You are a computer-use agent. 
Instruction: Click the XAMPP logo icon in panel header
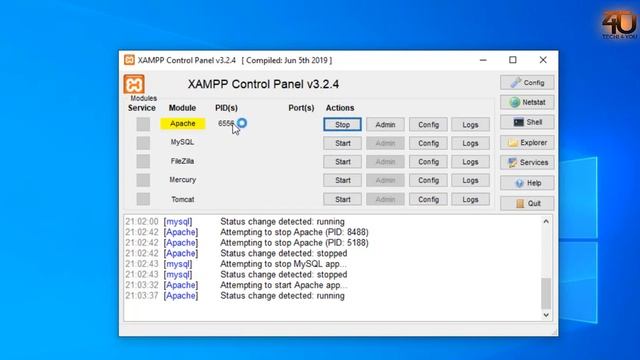pyautogui.click(x=134, y=84)
